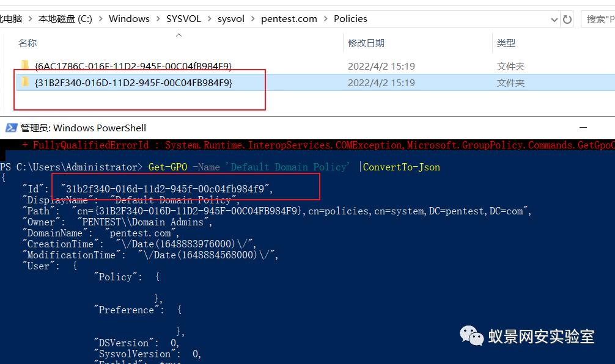Screen dimensions: 615x364
Task: Select the Policies breadcrumb segment
Action: tap(350, 19)
